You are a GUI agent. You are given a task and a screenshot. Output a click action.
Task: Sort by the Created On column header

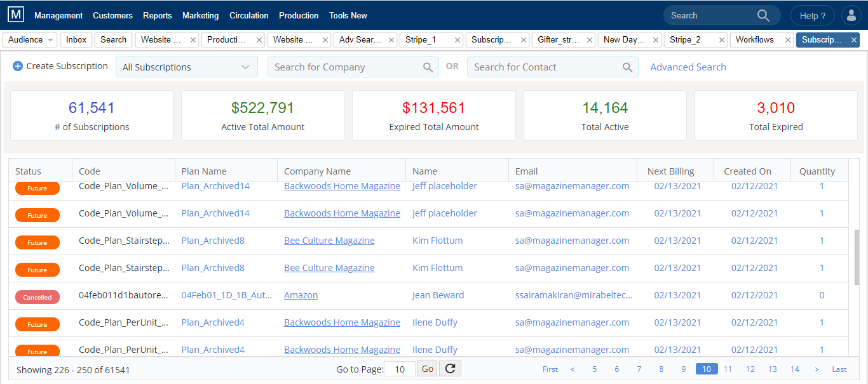click(752, 171)
